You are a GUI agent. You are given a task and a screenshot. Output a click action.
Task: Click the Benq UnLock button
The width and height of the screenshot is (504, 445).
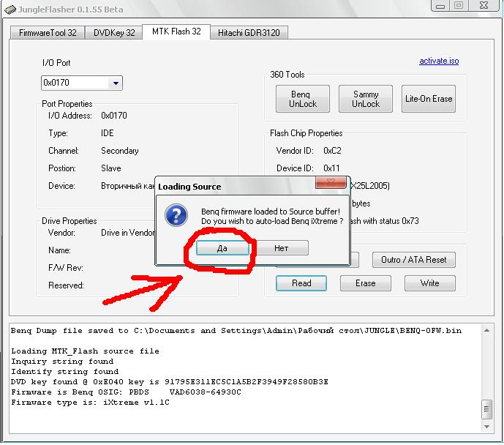[302, 99]
